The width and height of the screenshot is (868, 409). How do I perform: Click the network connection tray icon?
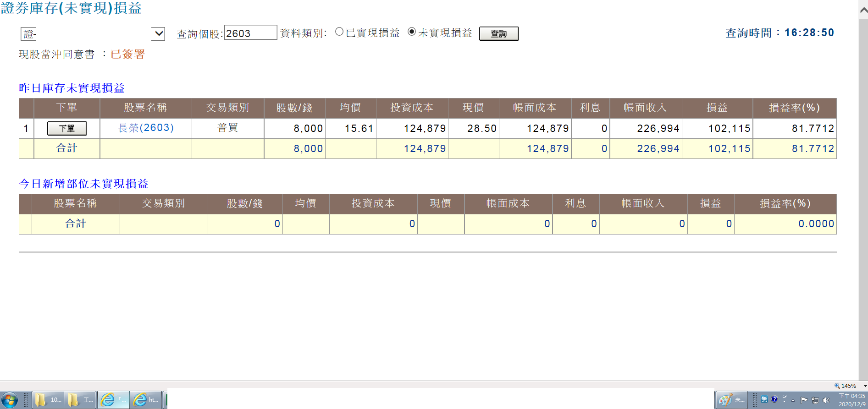[815, 400]
